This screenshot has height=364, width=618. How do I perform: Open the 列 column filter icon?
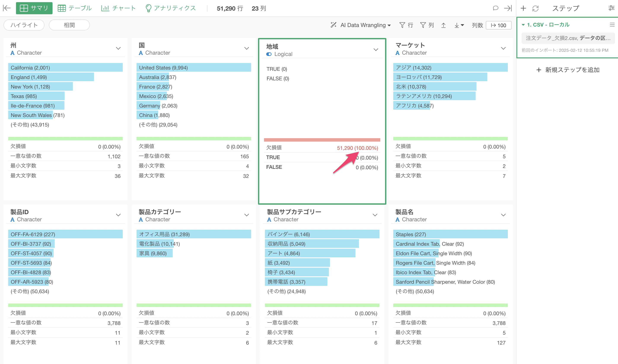coord(427,25)
